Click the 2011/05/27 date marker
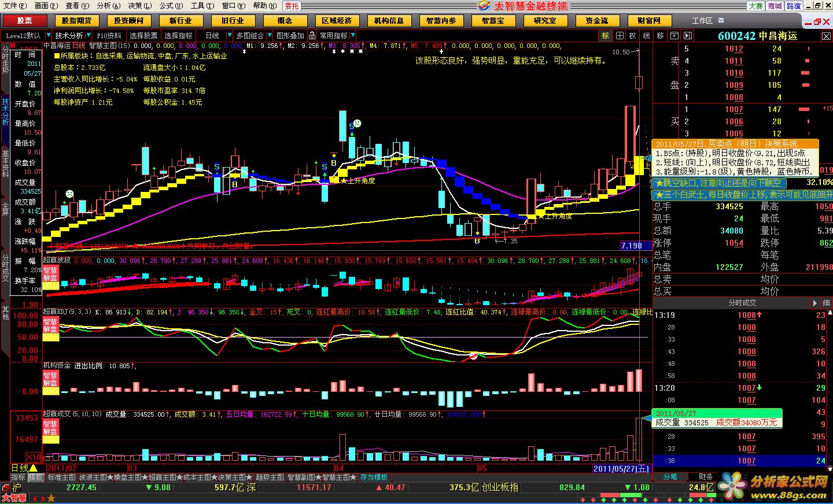Image resolution: width=833 pixels, height=504 pixels. (x=622, y=468)
